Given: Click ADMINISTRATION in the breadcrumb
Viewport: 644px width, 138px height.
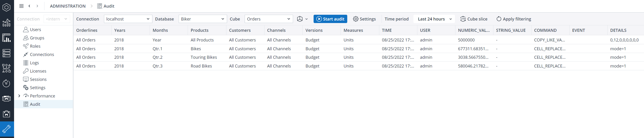Looking at the screenshot, I should tap(68, 6).
